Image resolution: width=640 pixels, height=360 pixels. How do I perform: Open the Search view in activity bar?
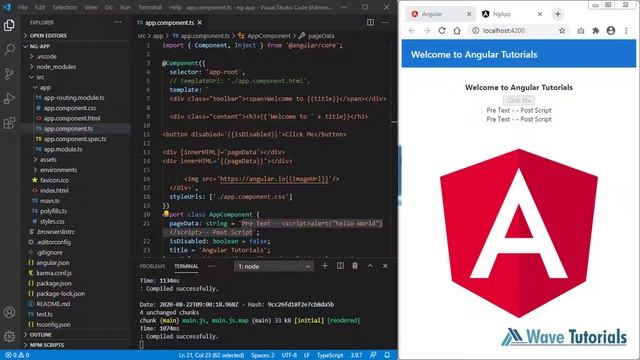(9, 49)
